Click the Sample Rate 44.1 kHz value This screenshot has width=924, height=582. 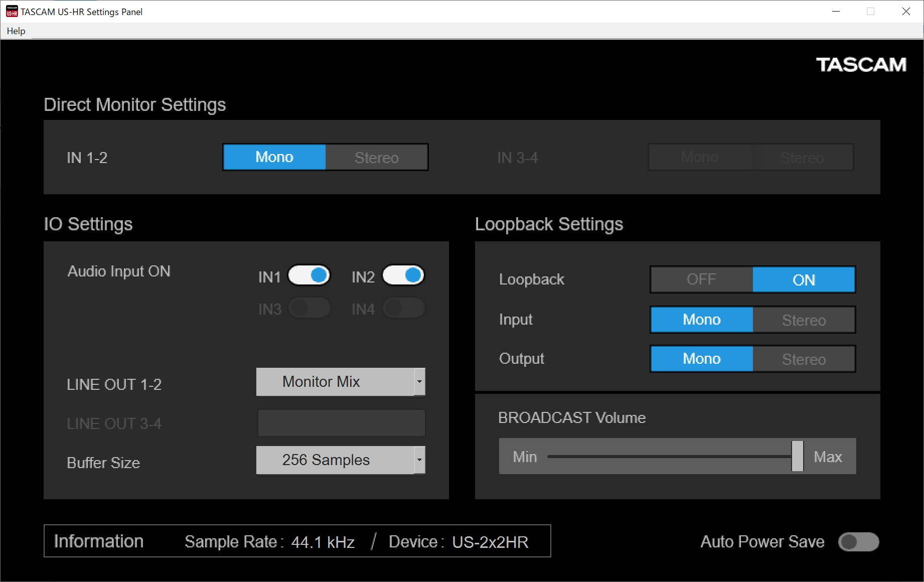coord(323,542)
